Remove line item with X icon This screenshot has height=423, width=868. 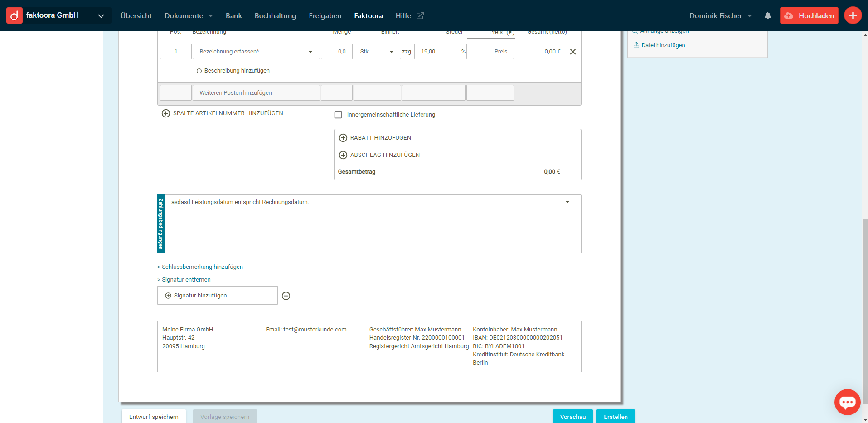[572, 52]
